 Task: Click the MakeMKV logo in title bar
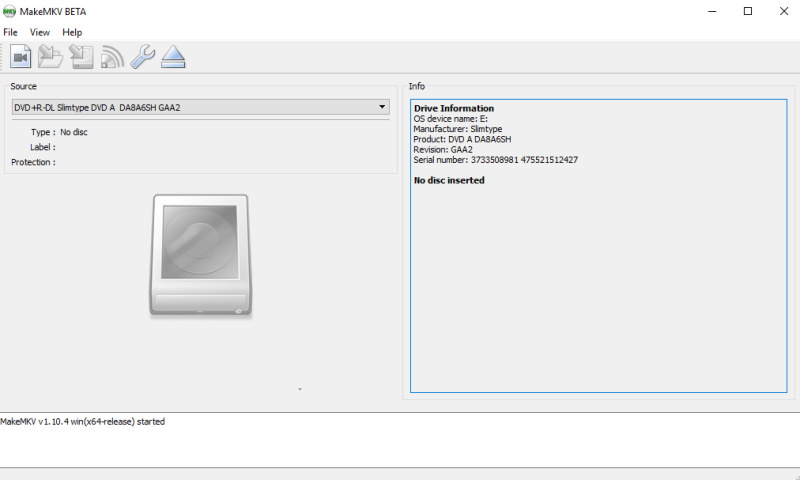(9, 11)
